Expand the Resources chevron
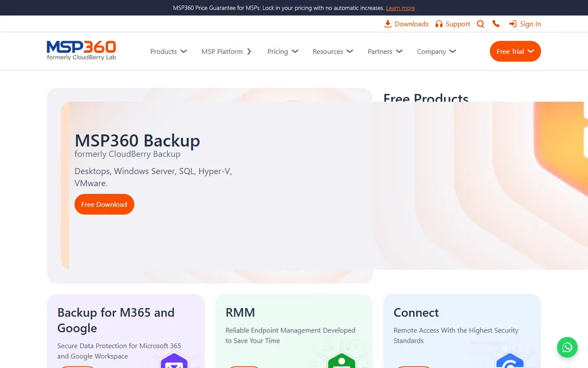Image resolution: width=588 pixels, height=368 pixels. (350, 51)
